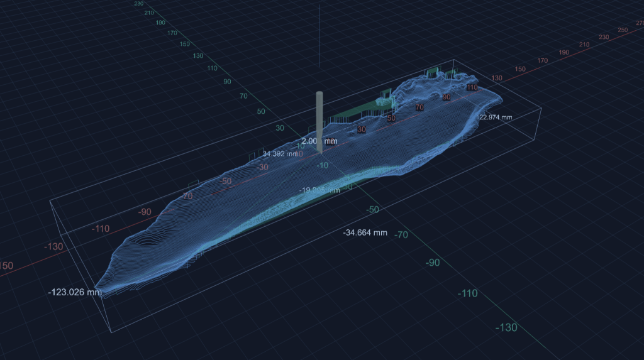Click the red '110' label on the toolpath
644x360 pixels.
click(472, 87)
